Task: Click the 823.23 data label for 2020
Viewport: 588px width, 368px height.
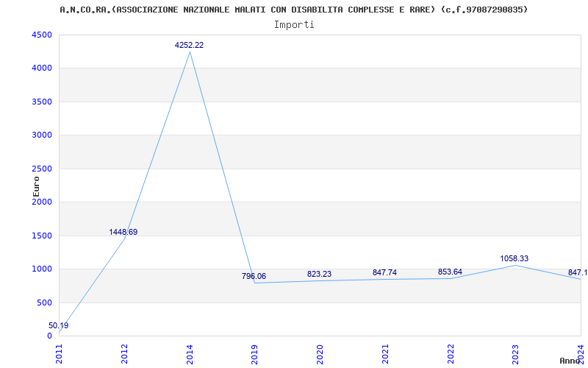Action: (319, 274)
